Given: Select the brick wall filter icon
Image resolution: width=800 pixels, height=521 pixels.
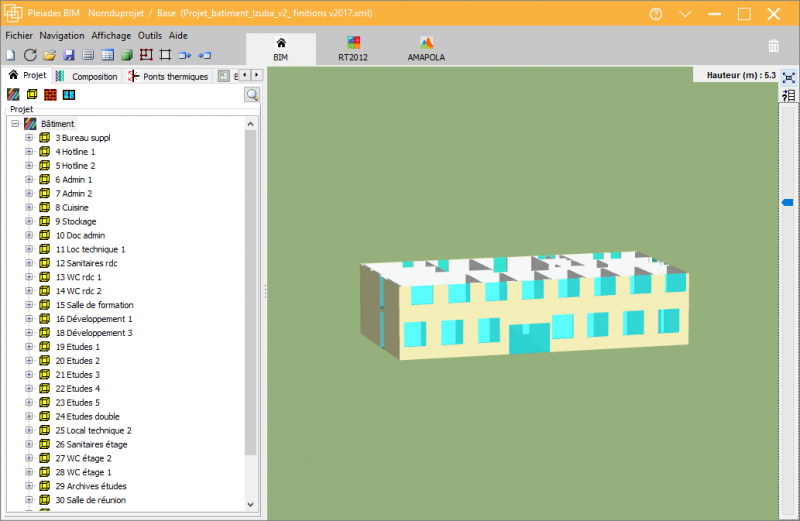Looking at the screenshot, I should (x=50, y=94).
